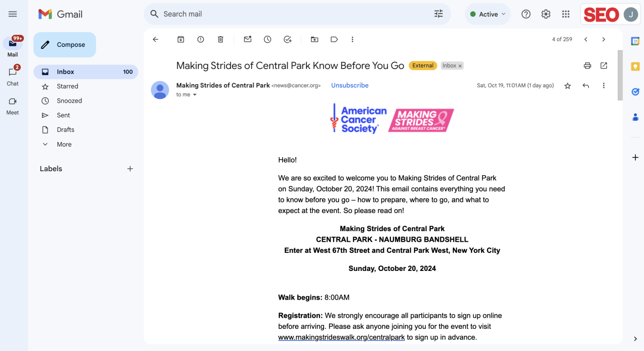Open the account avatar J
Viewport: 644px width, 351px height.
(x=631, y=15)
